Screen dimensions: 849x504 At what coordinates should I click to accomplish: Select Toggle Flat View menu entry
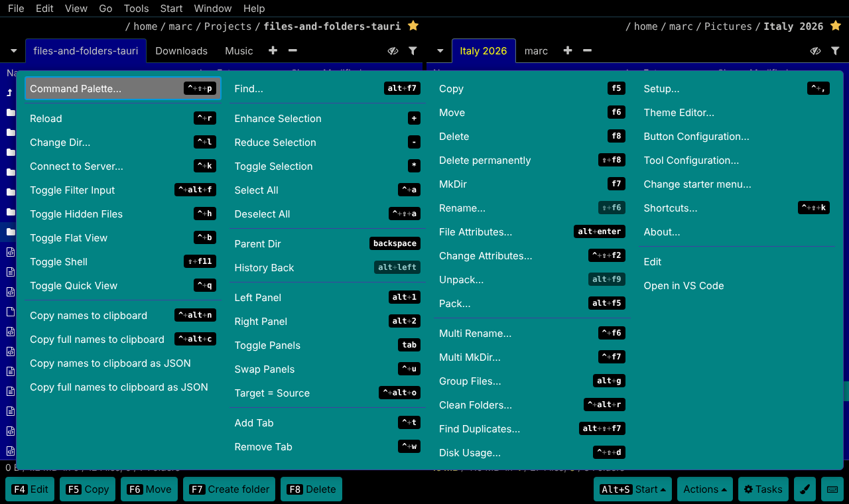[x=123, y=238]
